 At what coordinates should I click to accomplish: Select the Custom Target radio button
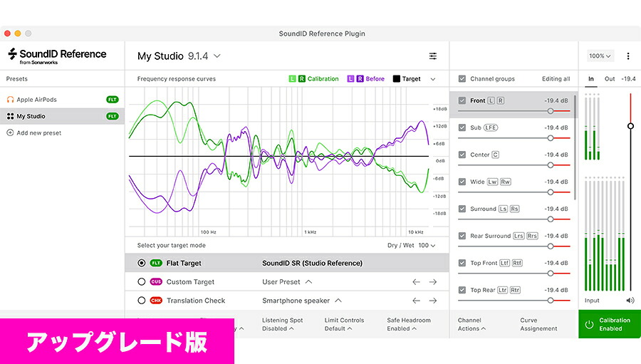point(142,282)
